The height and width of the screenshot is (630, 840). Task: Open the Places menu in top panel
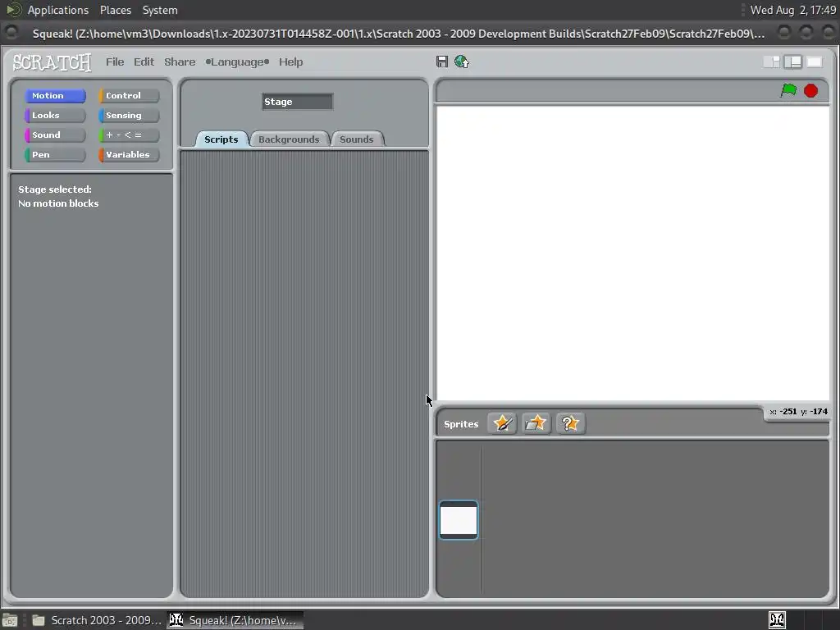pos(116,10)
